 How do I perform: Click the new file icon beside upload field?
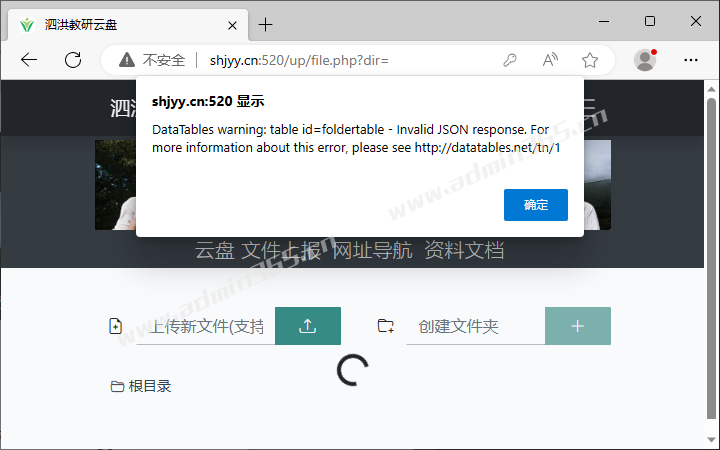[x=115, y=326]
